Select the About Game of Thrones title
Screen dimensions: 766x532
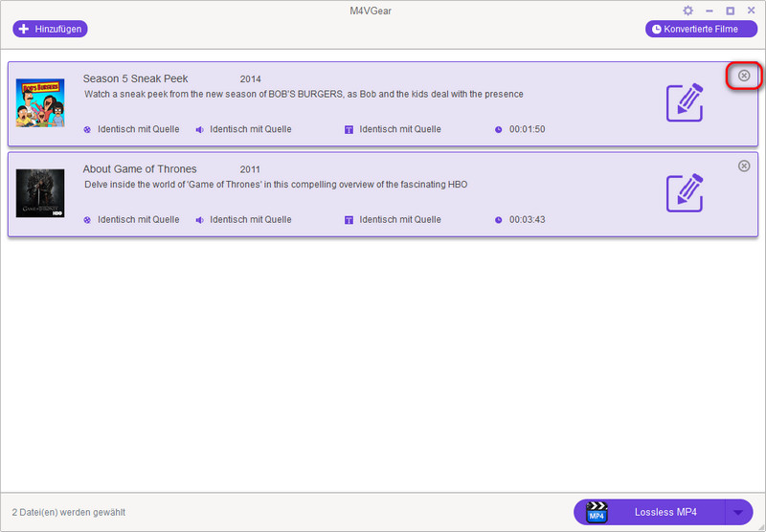140,168
